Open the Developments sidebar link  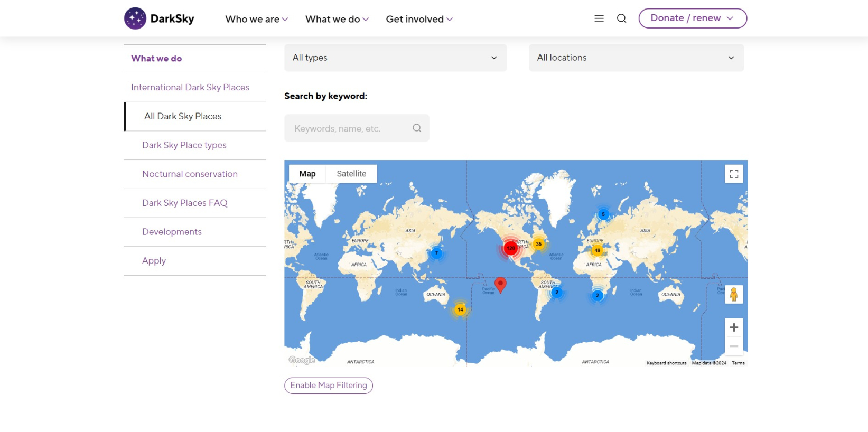[172, 232]
